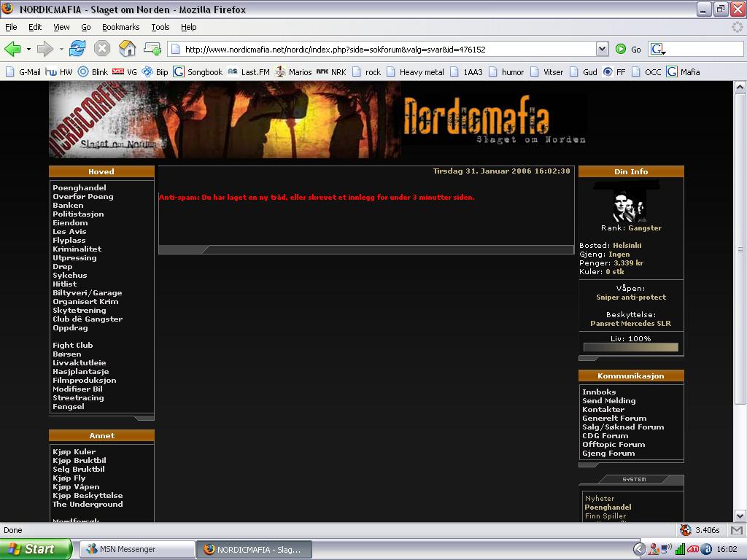Viewport: 747px width, 560px height.
Task: Click the Forward arrow button
Action: coord(44,49)
